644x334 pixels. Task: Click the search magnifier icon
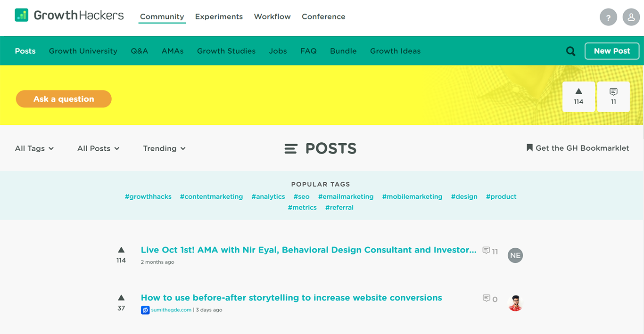570,51
